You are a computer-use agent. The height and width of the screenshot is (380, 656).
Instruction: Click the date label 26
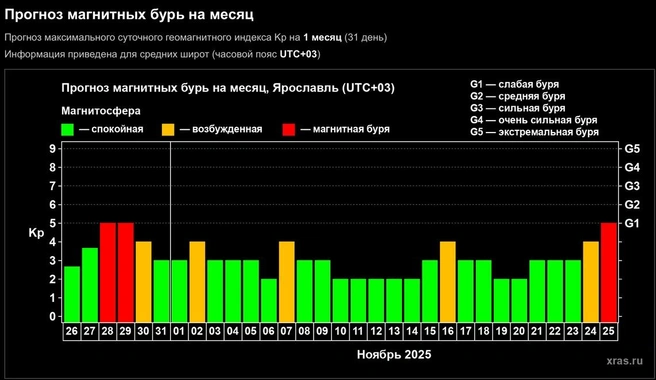(x=72, y=331)
